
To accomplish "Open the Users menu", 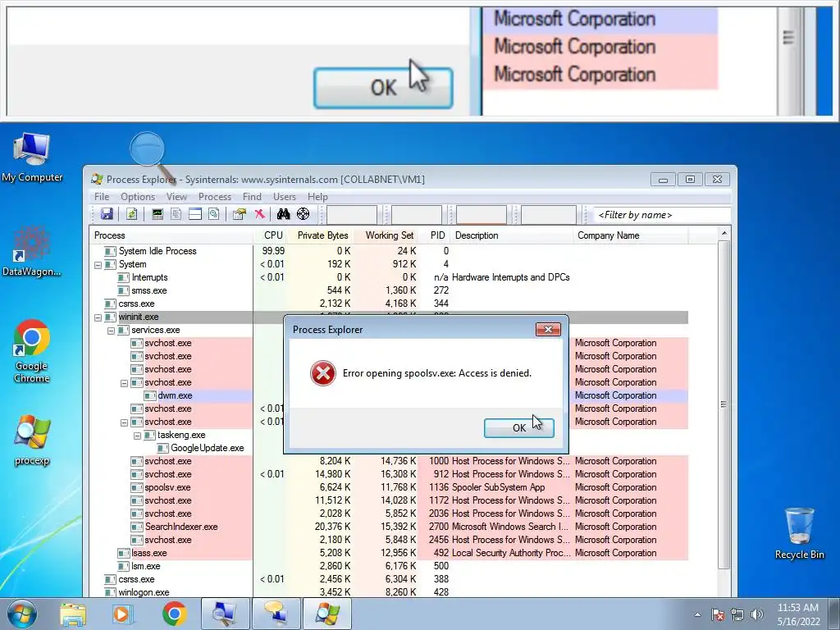I will (285, 197).
